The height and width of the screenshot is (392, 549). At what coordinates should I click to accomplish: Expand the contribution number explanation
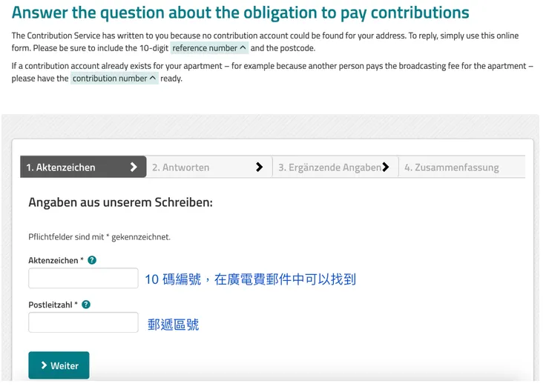114,79
